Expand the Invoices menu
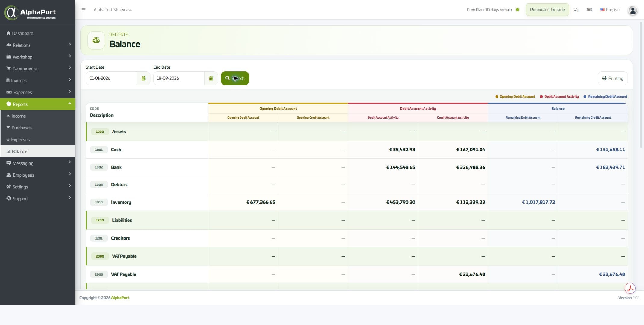Viewport: 644px width, 325px height. click(x=38, y=80)
